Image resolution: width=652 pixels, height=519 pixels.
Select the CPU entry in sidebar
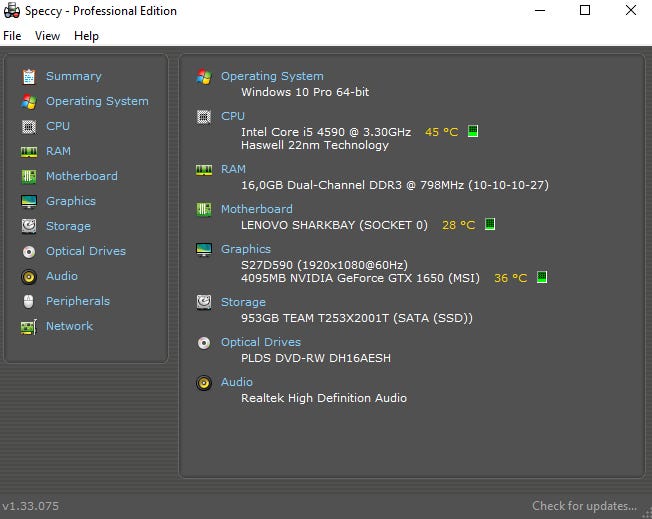pos(58,126)
